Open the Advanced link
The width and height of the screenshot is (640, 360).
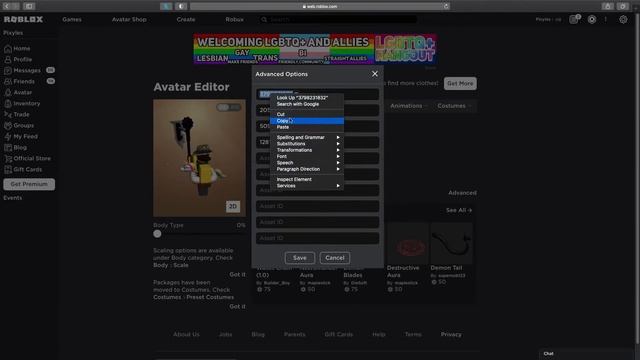tap(462, 193)
